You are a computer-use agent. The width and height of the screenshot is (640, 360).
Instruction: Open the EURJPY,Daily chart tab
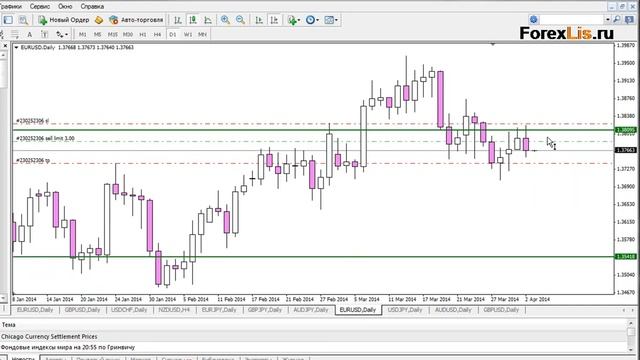219,310
